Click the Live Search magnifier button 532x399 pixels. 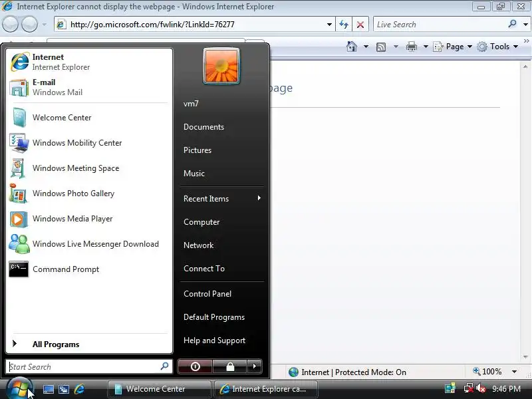512,24
